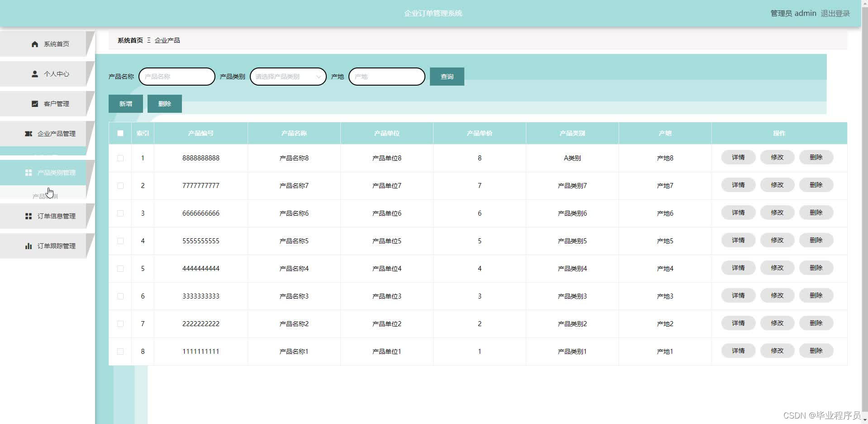Click cell text '产品类别3'
This screenshot has height=424, width=868.
pyautogui.click(x=572, y=296)
